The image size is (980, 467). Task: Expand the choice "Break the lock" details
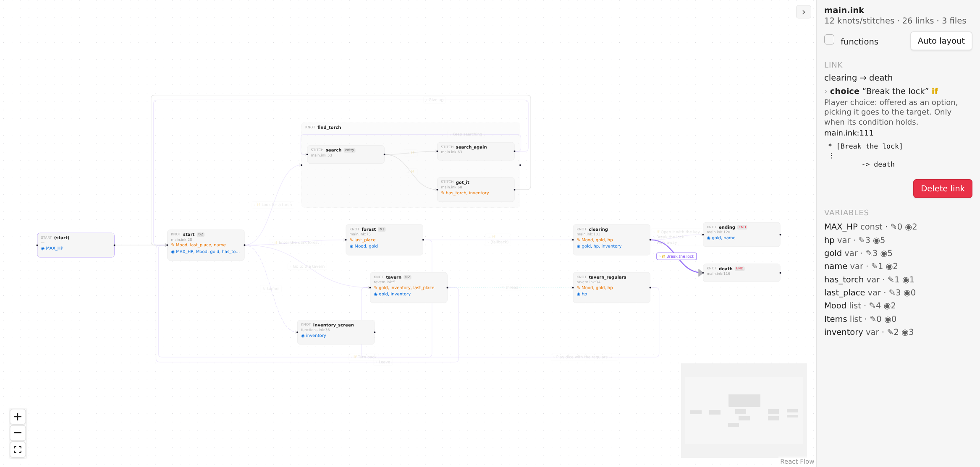coord(826,91)
